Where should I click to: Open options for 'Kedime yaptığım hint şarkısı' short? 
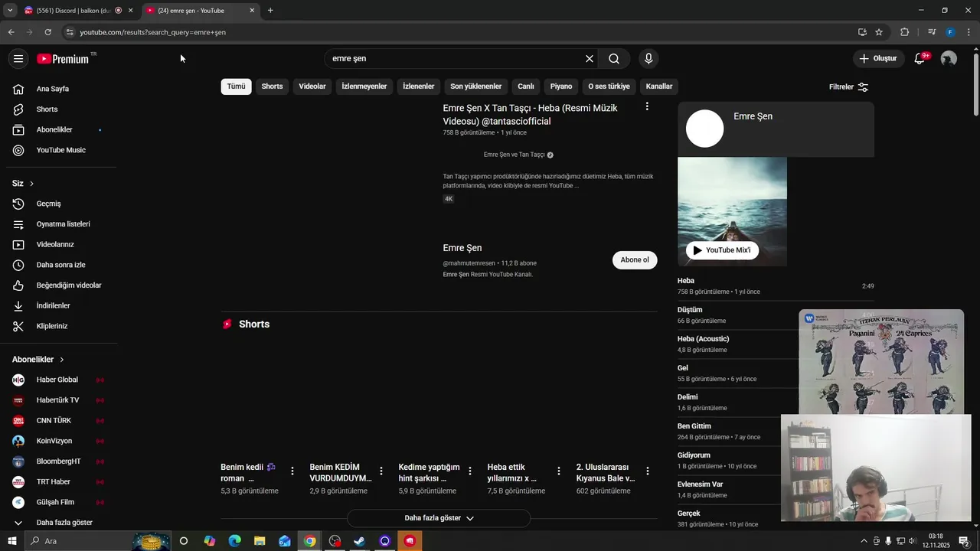[469, 471]
